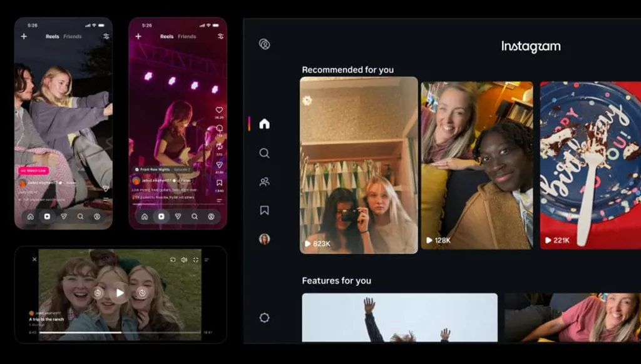Toggle fullscreen on the landscape video player
The width and height of the screenshot is (641, 364).
click(x=196, y=260)
